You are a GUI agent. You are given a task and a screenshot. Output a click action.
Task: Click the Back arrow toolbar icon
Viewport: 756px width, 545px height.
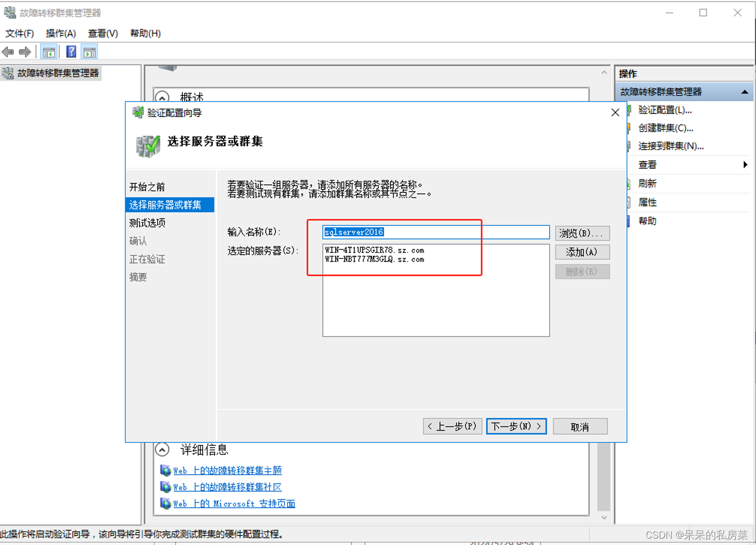[8, 52]
